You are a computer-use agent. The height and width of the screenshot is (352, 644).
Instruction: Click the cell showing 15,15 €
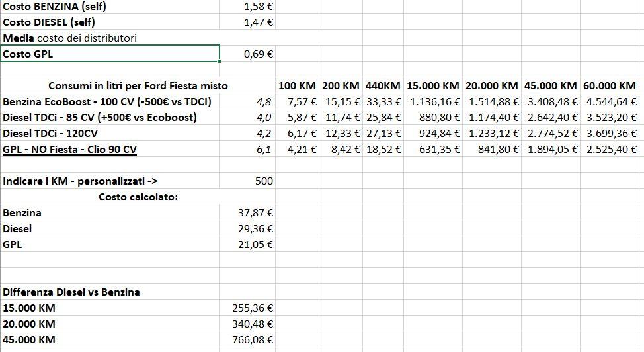(341, 102)
